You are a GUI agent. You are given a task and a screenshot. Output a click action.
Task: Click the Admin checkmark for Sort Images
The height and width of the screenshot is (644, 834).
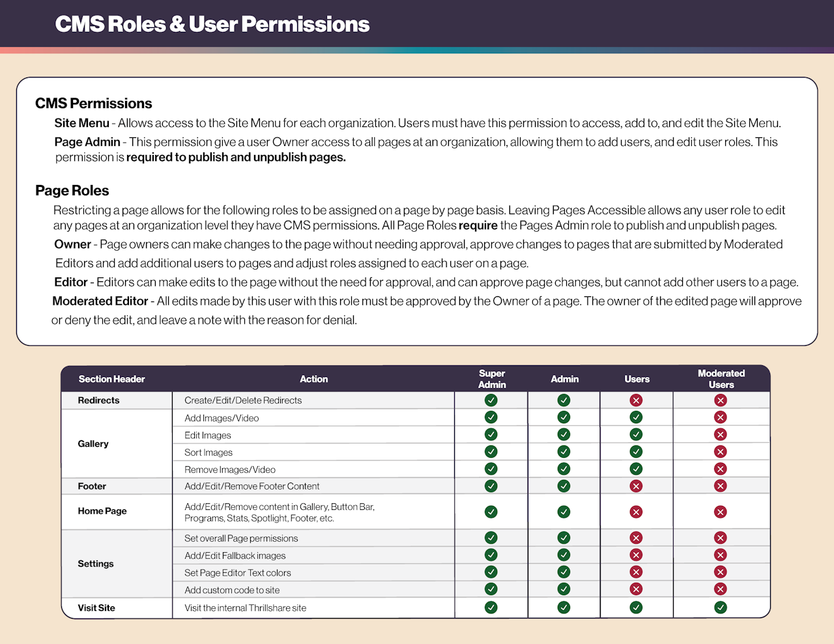(564, 451)
